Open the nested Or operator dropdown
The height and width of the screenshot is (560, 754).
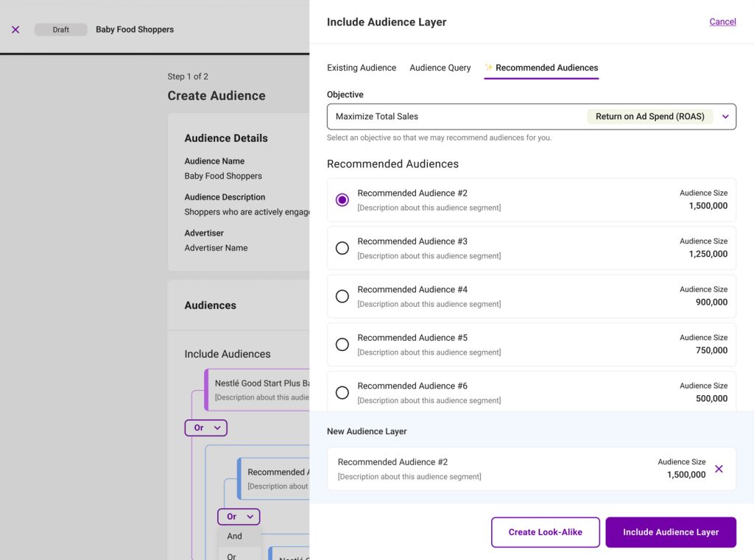pyautogui.click(x=239, y=517)
